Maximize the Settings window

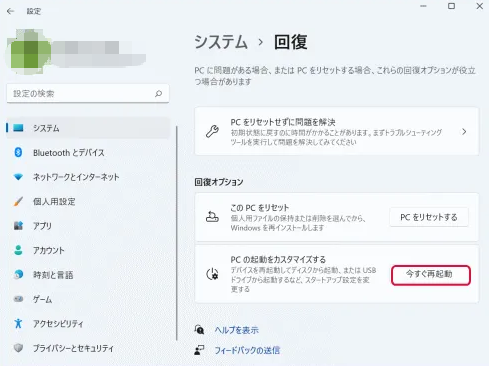(451, 6)
